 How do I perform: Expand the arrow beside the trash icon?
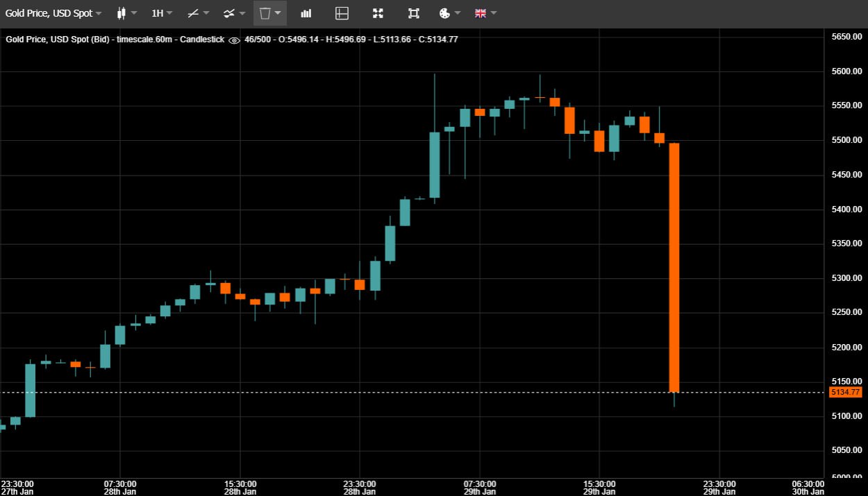pos(278,13)
